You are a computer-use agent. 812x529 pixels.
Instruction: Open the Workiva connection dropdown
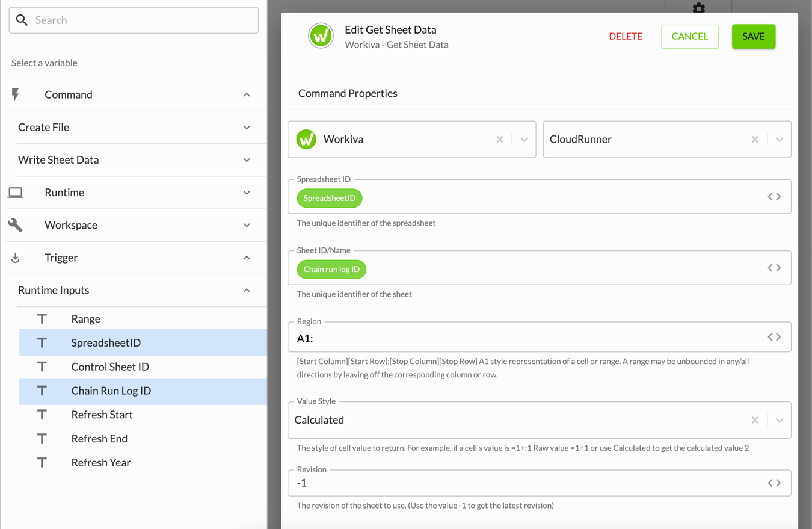(524, 140)
